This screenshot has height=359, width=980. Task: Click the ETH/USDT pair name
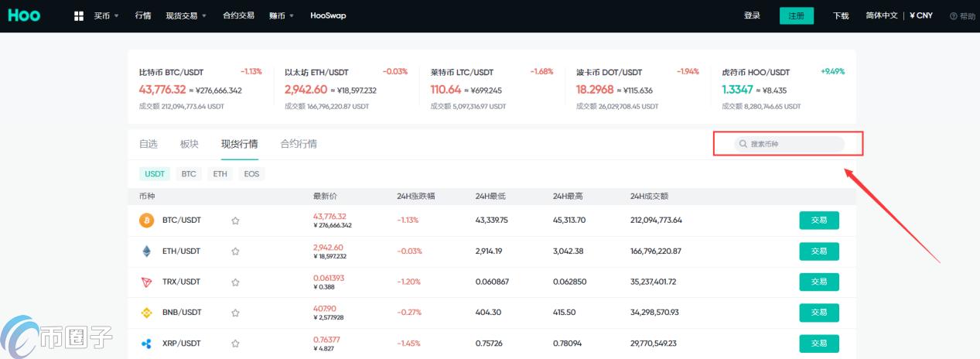tap(182, 251)
